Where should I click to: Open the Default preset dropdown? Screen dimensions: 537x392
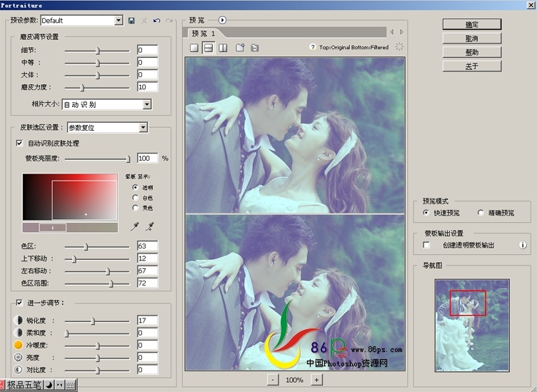(x=119, y=21)
